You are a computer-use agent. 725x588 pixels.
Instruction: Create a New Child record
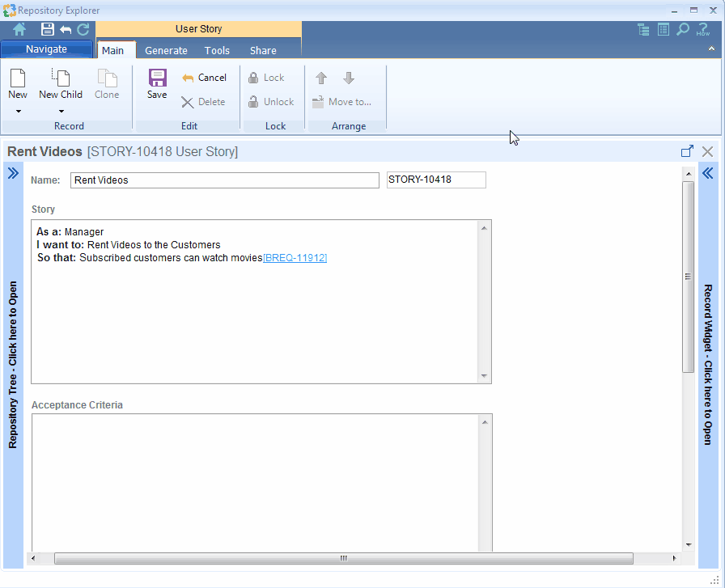(x=61, y=83)
